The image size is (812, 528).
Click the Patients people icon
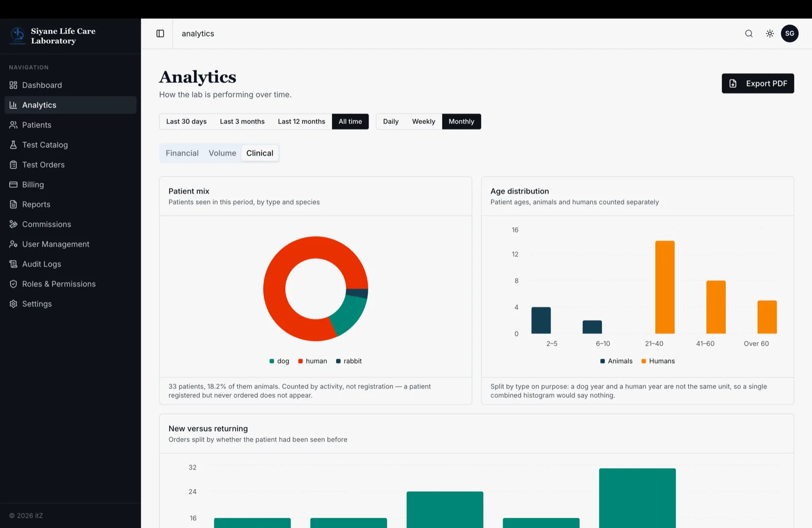tap(14, 125)
